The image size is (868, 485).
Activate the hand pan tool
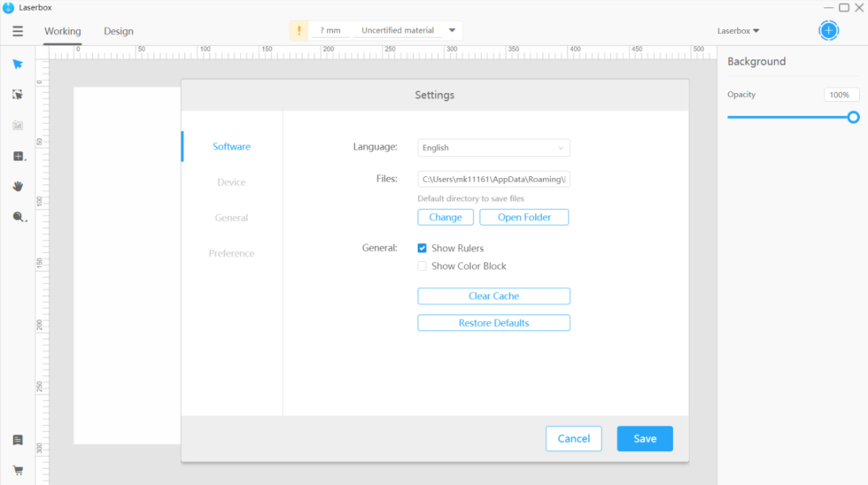pos(18,187)
